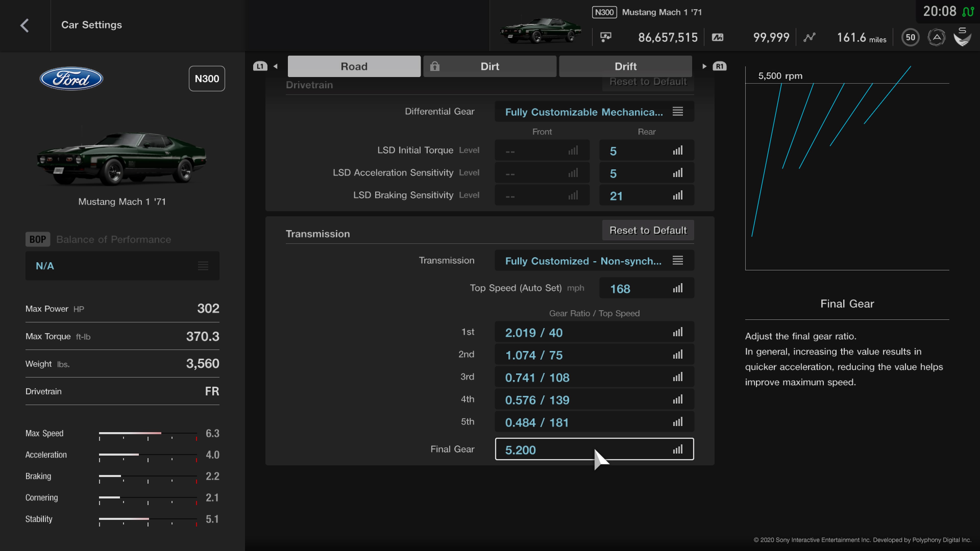Viewport: 980px width, 551px height.
Task: Open list menu icon on Transmission row
Action: click(678, 260)
